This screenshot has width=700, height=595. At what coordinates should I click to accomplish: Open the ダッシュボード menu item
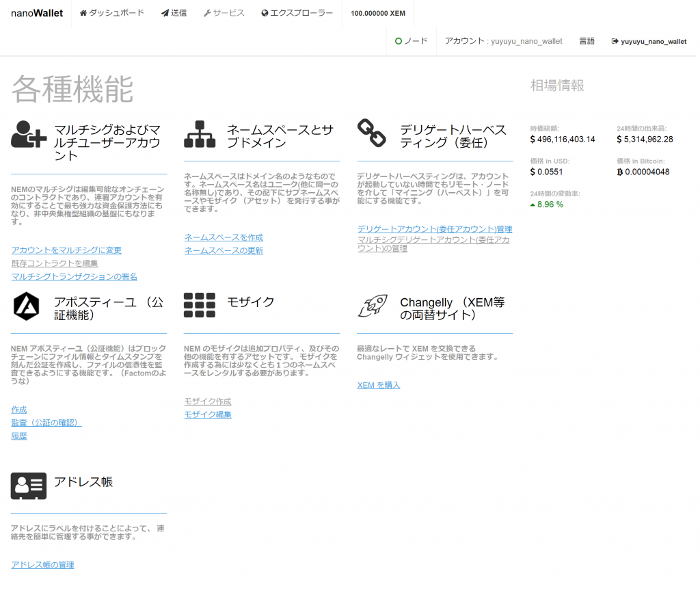pos(111,13)
